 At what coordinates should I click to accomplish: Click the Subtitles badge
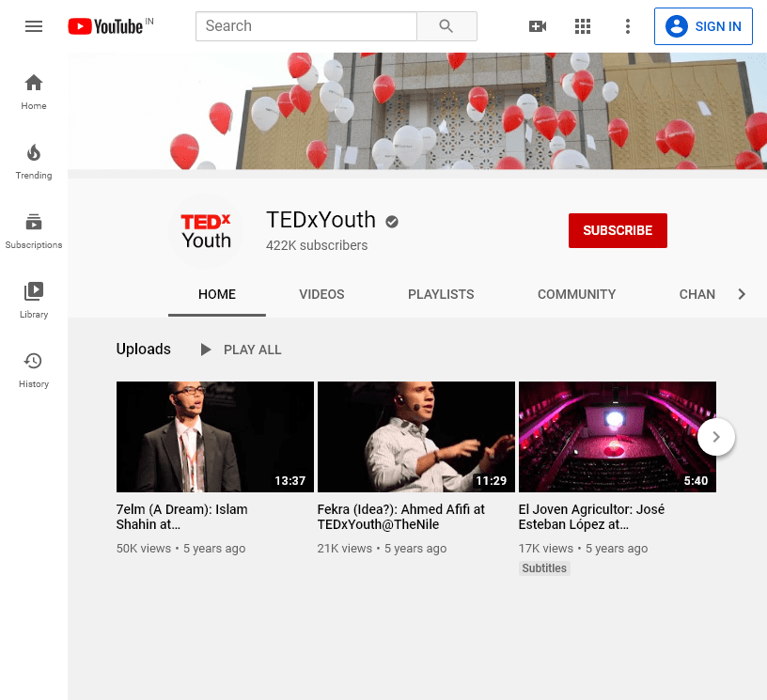[544, 568]
